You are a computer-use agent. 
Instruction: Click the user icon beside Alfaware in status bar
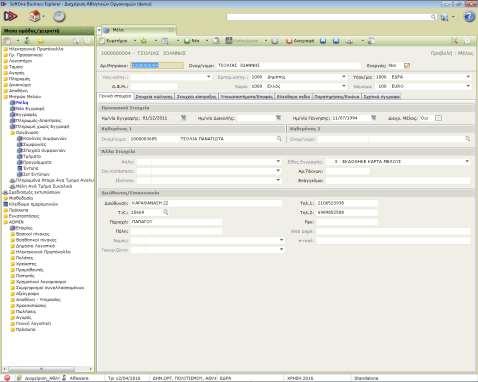(64, 378)
